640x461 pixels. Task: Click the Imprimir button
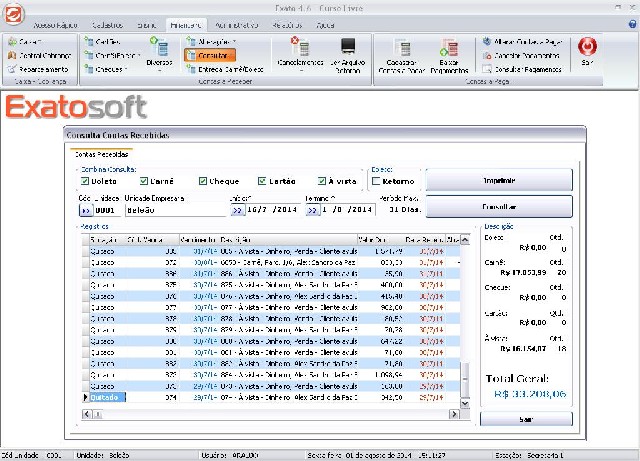point(499,180)
